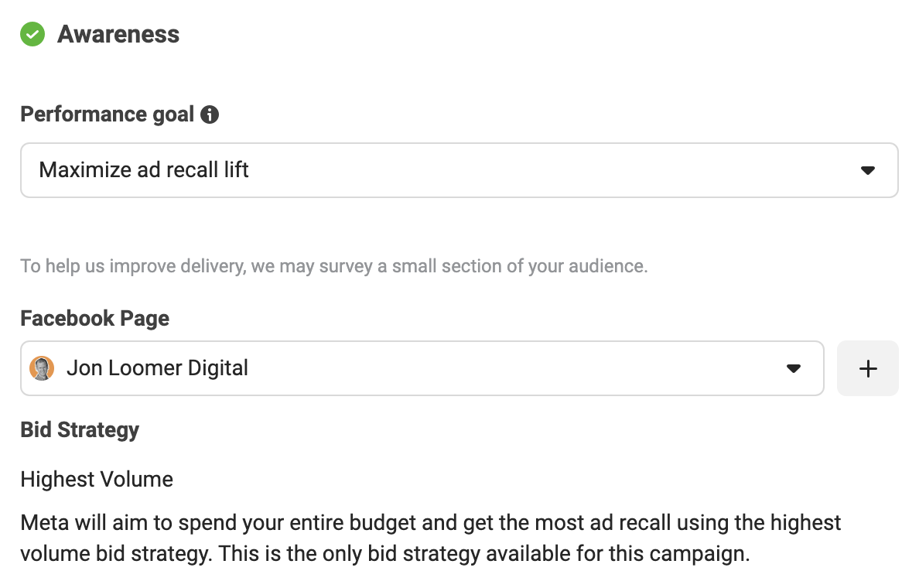Click the 'Jon Loomer Digital' page name
The height and width of the screenshot is (588, 919).
click(x=157, y=368)
